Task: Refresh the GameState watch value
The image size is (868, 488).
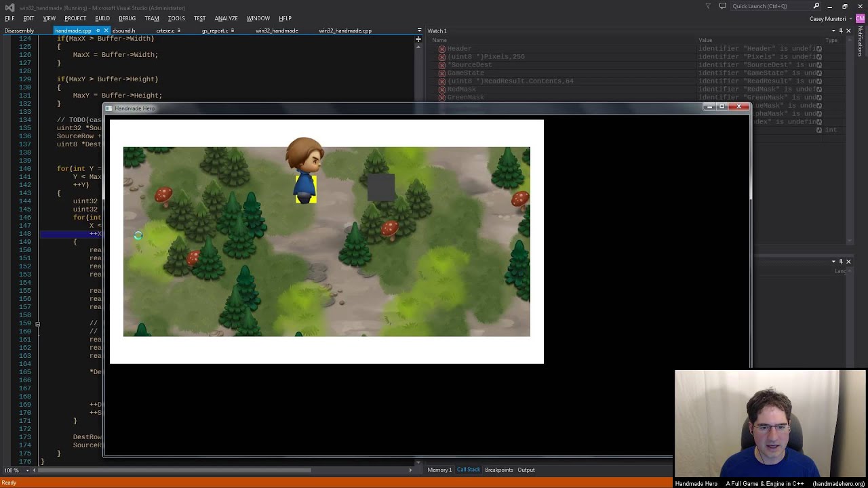Action: [x=819, y=73]
